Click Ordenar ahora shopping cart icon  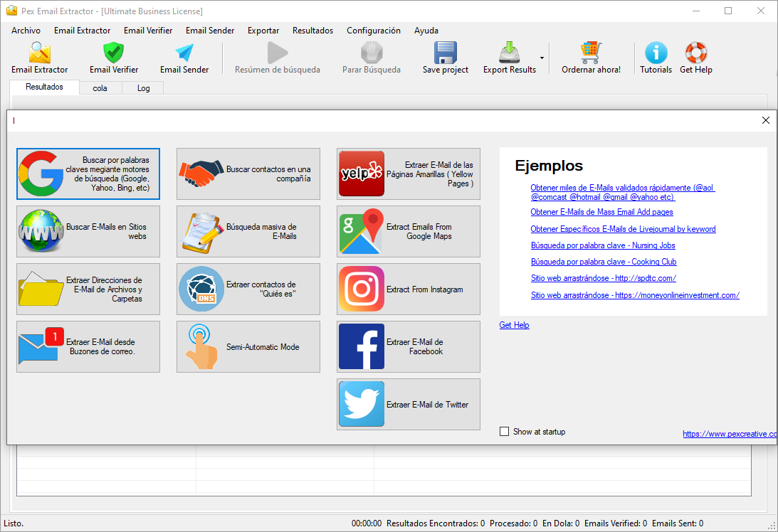[591, 54]
